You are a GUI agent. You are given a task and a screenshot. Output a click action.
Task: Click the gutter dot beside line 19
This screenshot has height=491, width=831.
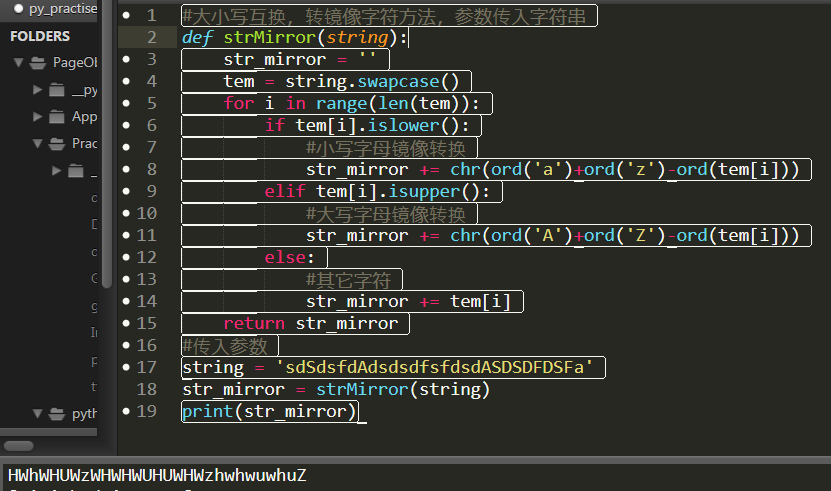[124, 411]
